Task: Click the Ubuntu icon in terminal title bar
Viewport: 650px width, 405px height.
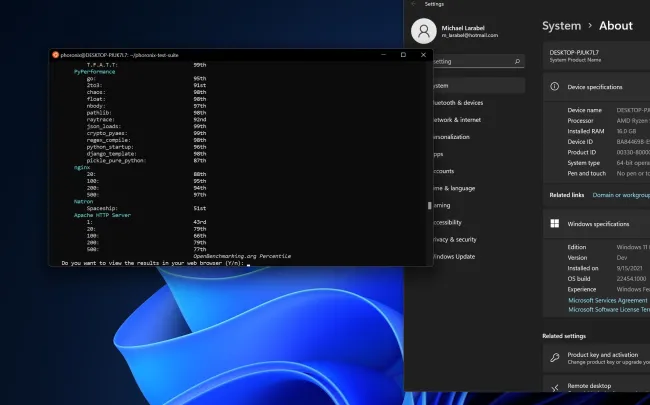Action: tap(56, 55)
